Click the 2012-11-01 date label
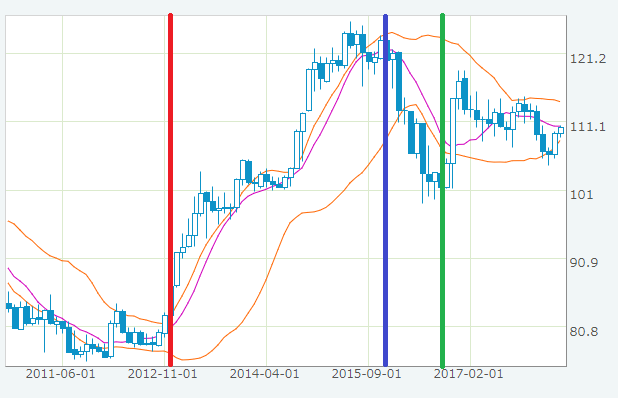 (162, 374)
